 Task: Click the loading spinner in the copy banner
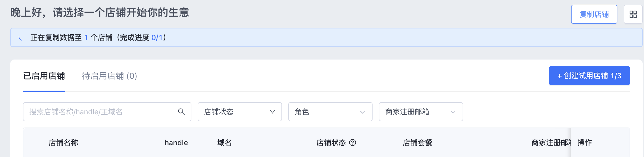21,38
